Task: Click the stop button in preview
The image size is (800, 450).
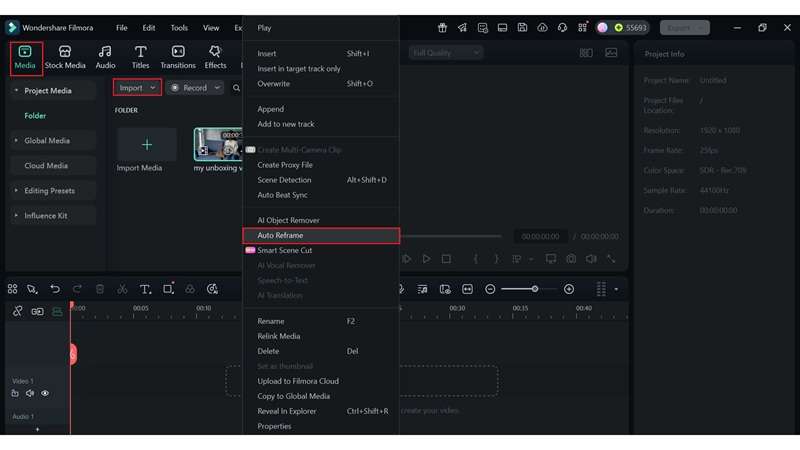Action: pyautogui.click(x=446, y=259)
